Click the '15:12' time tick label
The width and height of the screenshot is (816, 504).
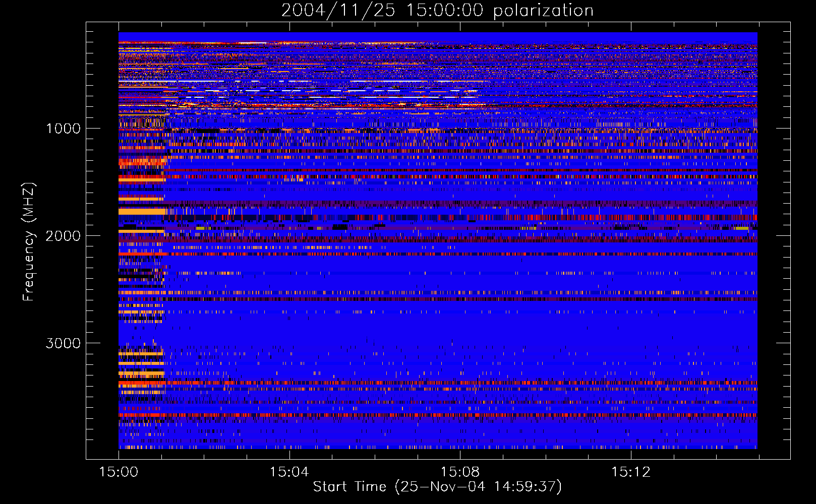(x=631, y=472)
